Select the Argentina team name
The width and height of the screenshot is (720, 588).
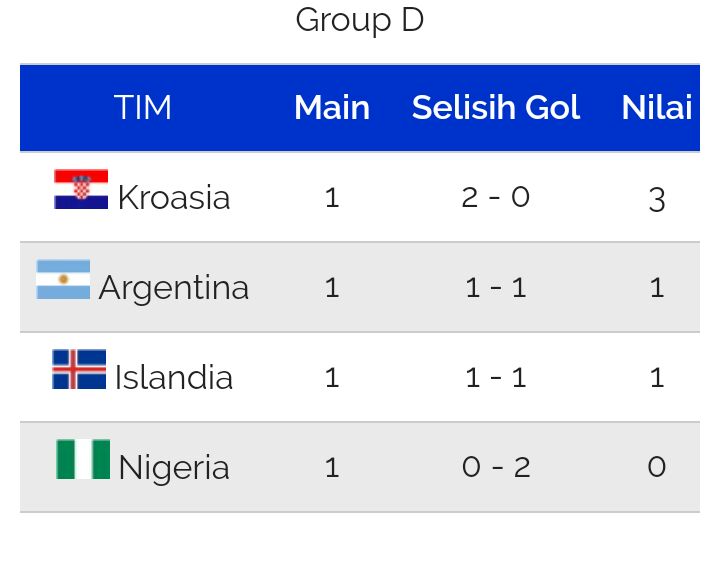(174, 288)
